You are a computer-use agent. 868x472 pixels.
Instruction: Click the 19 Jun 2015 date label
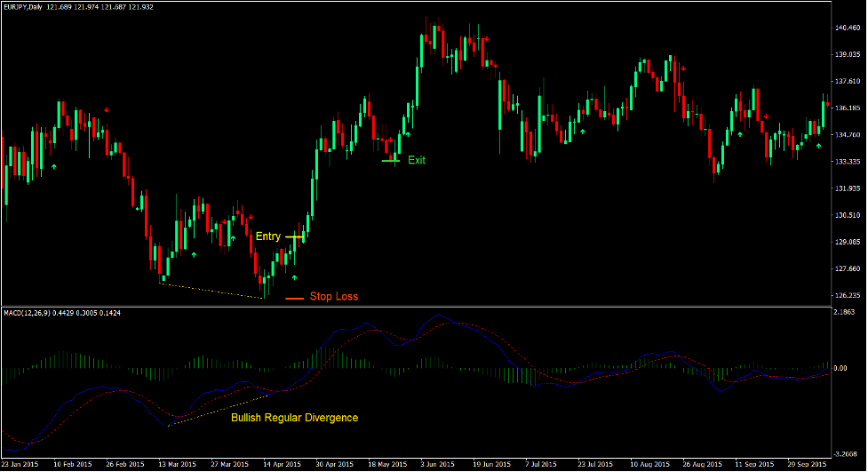tap(491, 464)
